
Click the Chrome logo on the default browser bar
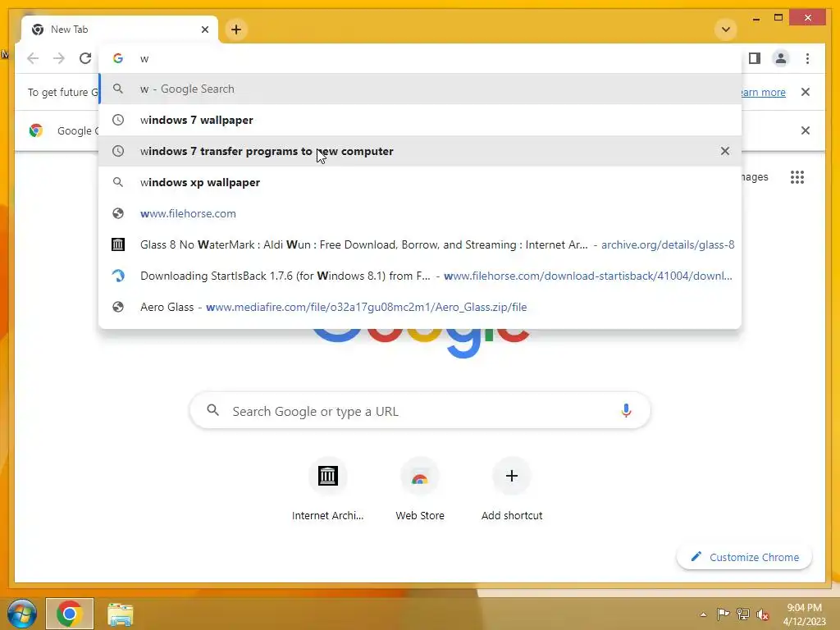point(36,130)
